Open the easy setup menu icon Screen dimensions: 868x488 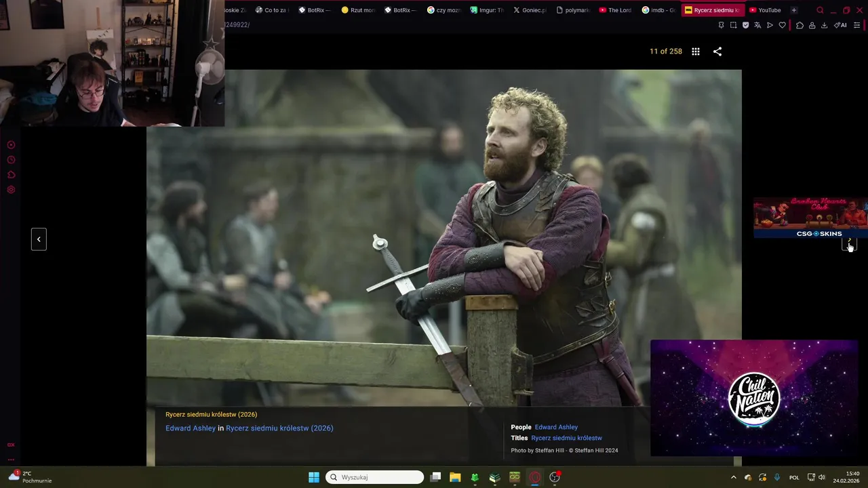click(856, 25)
